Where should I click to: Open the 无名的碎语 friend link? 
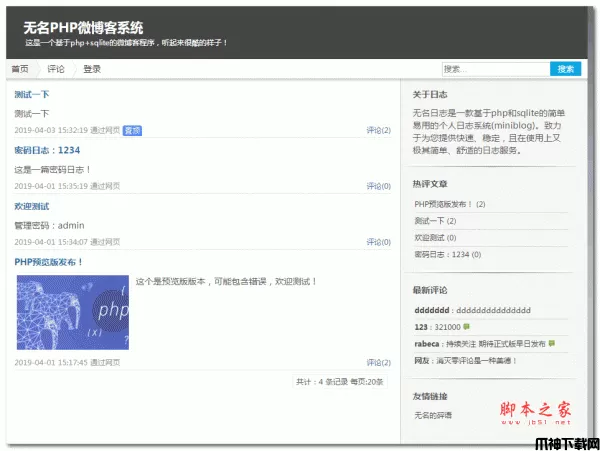click(x=433, y=414)
